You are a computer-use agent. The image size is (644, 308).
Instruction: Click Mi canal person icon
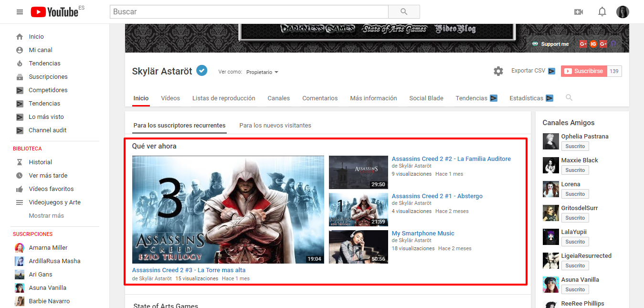click(x=20, y=50)
